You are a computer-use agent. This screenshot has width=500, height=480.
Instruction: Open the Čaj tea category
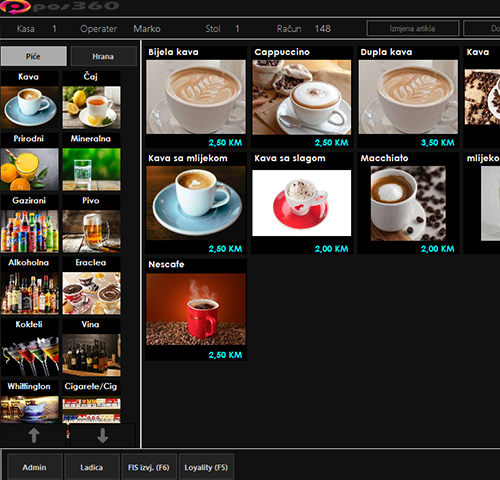coord(91,100)
